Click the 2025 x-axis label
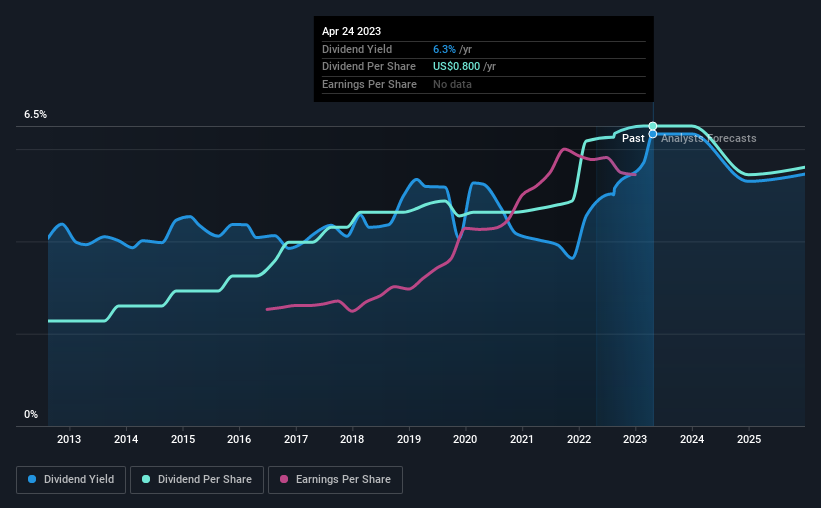The height and width of the screenshot is (508, 821). pos(749,439)
